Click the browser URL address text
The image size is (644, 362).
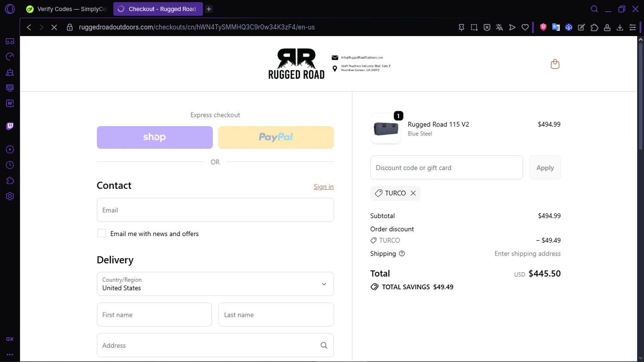(x=197, y=27)
